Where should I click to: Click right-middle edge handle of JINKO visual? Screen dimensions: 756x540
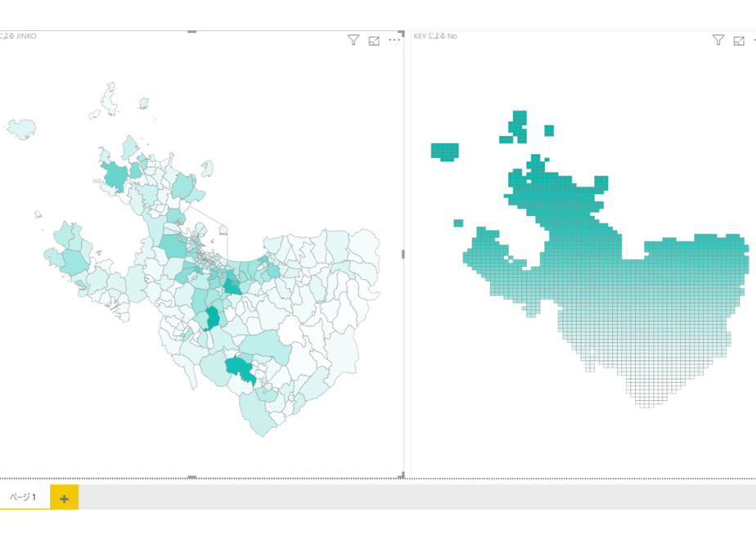403,254
